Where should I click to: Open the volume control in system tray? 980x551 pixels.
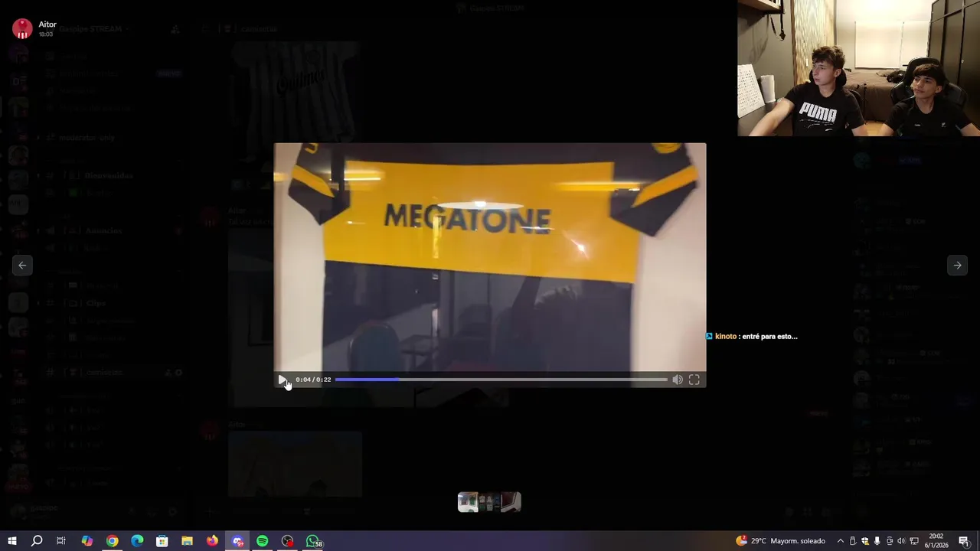pyautogui.click(x=901, y=541)
